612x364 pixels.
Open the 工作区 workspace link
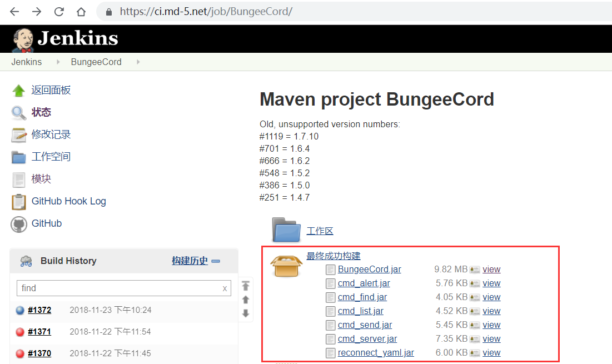coord(320,231)
